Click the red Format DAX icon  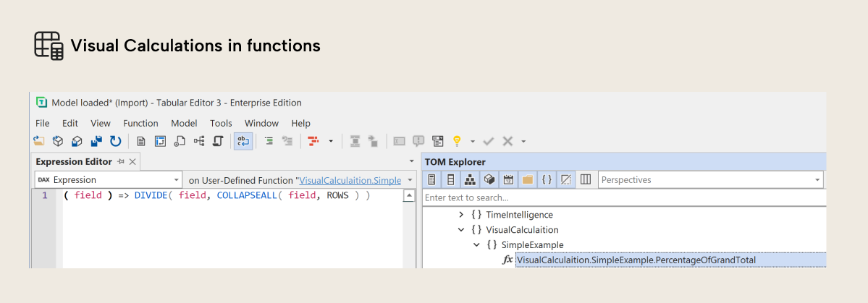[x=313, y=141]
